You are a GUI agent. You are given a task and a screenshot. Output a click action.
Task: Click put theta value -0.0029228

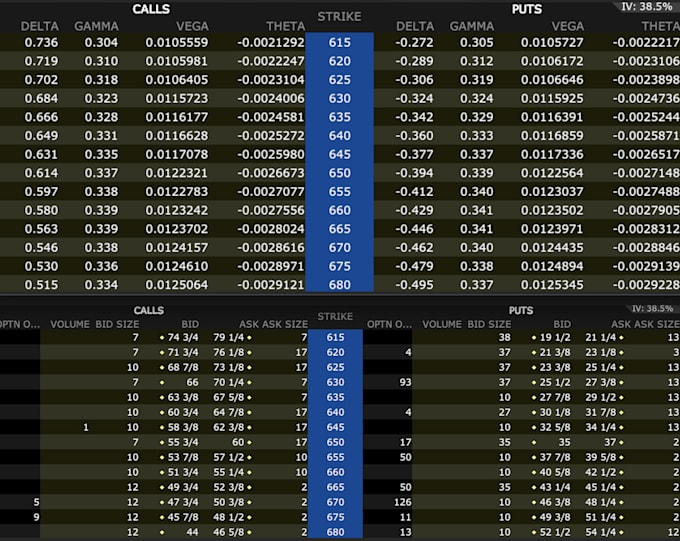click(646, 285)
